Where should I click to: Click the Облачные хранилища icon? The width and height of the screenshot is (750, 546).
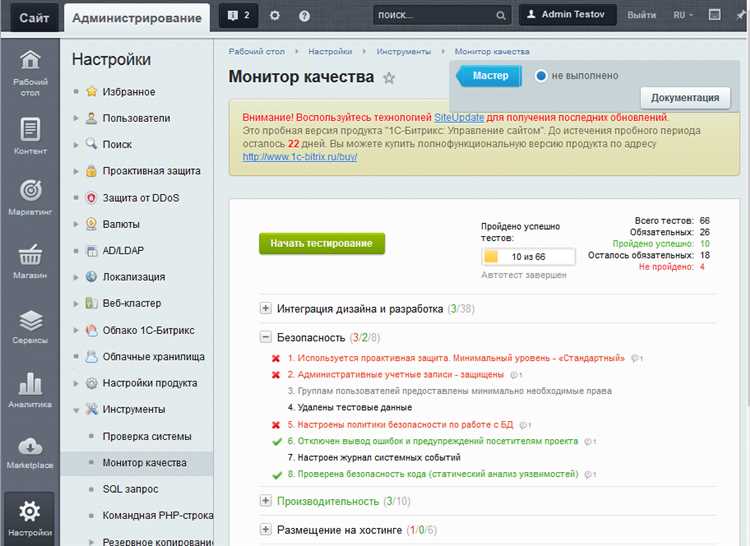(91, 357)
